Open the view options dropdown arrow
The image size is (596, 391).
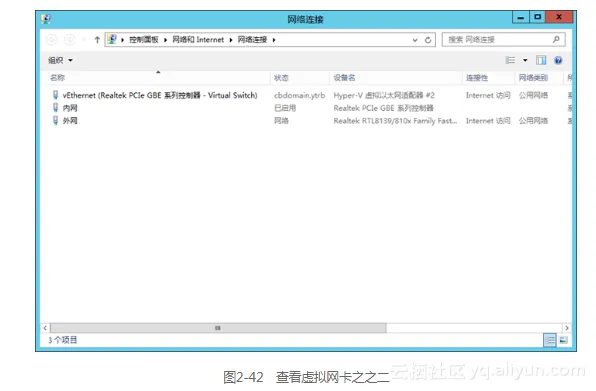click(525, 60)
